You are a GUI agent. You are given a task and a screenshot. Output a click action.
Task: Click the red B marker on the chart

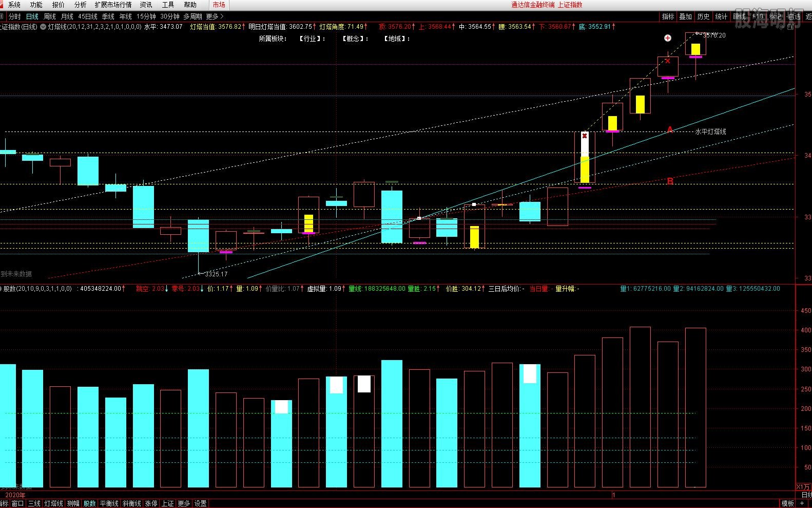click(670, 181)
